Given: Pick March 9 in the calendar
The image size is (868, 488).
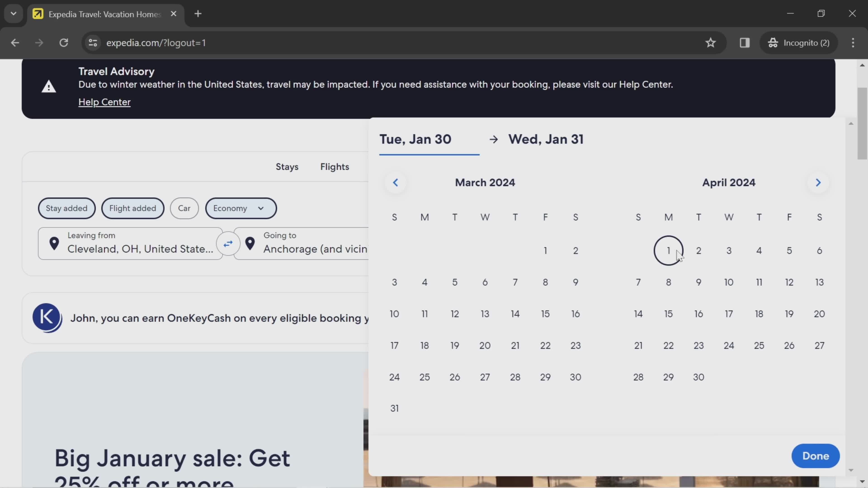Looking at the screenshot, I should point(576,282).
